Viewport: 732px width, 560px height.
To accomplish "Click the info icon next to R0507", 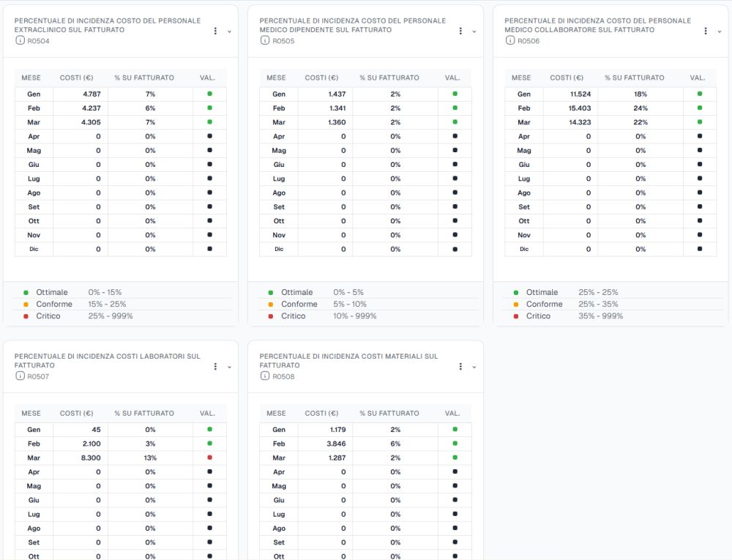I will (20, 376).
